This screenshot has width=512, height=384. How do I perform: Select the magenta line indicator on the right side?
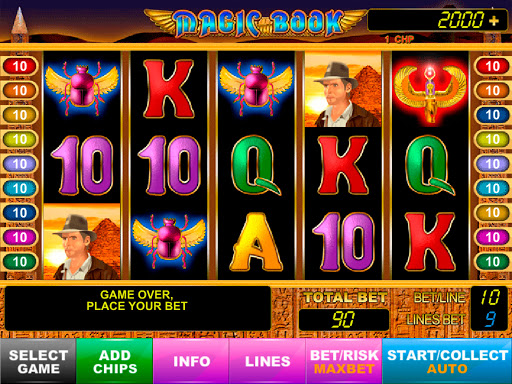pyautogui.click(x=492, y=237)
